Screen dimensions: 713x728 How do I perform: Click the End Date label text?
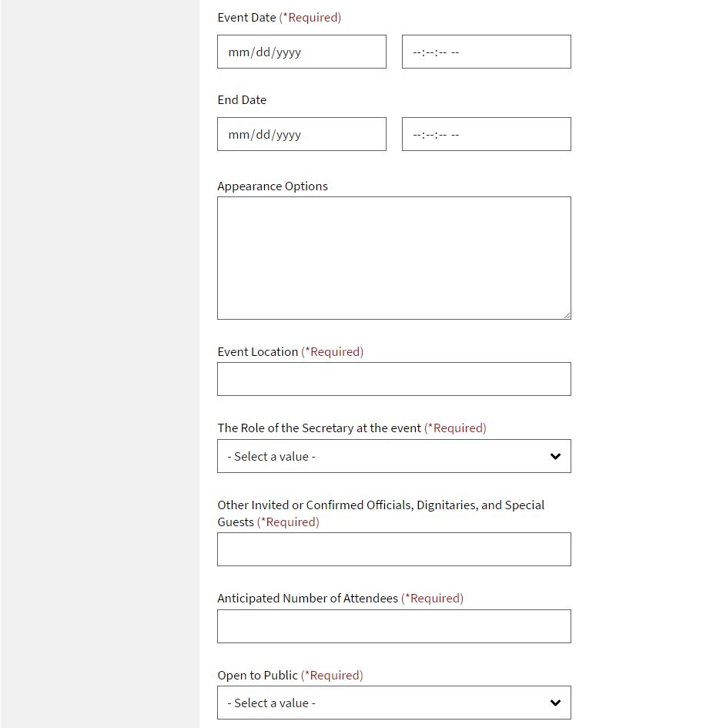pos(242,100)
